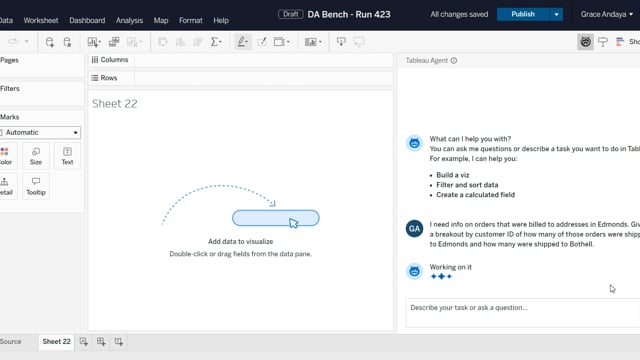Click the Clear Sheet toolbar icon
The image size is (640, 360).
click(132, 42)
